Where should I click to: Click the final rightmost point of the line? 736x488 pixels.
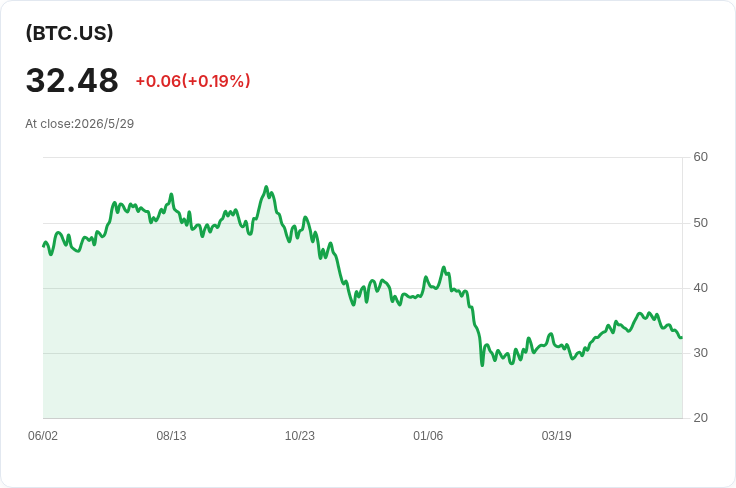click(681, 337)
